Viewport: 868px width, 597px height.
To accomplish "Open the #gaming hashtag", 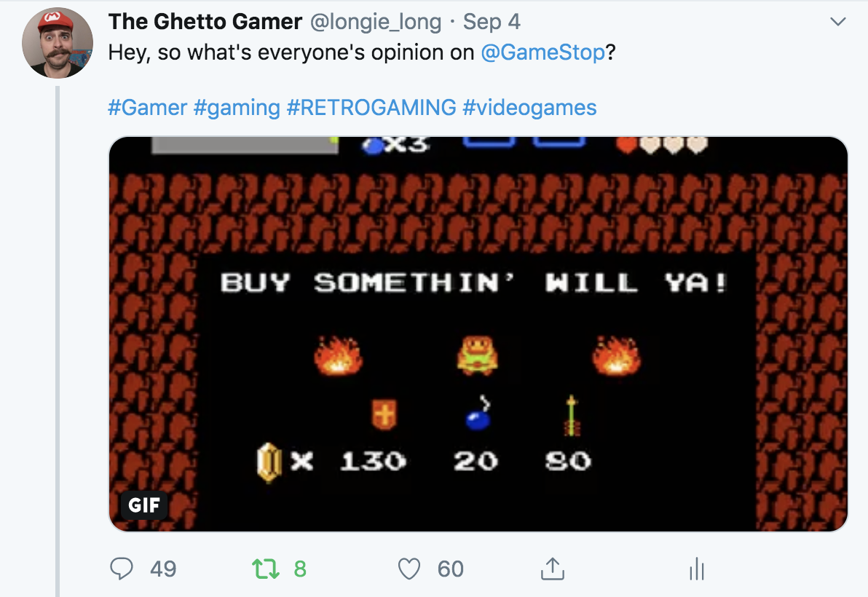I will (x=237, y=108).
